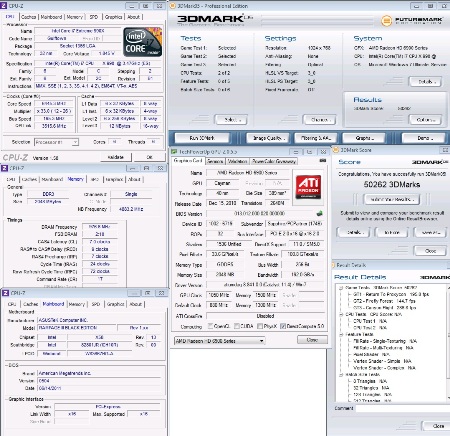450x436 pixels.
Task: Click the Demo... button
Action: coord(424,138)
